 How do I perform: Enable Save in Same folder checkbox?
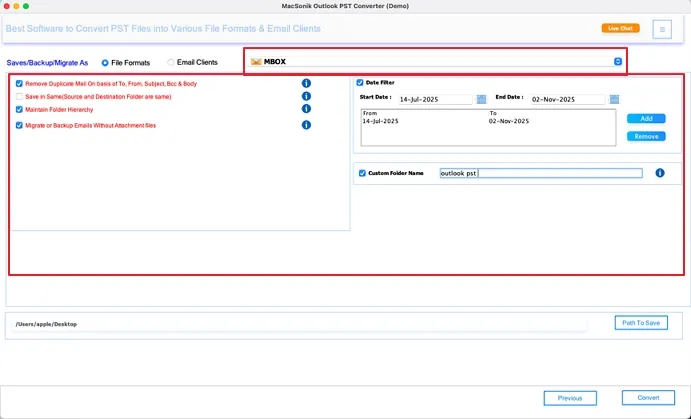click(x=19, y=96)
